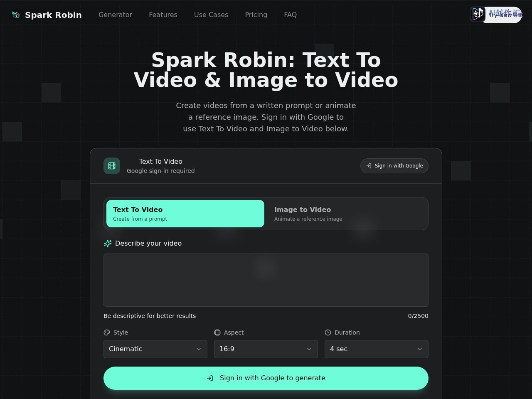Click the Try Now button
The width and height of the screenshot is (532, 399).
tap(501, 15)
